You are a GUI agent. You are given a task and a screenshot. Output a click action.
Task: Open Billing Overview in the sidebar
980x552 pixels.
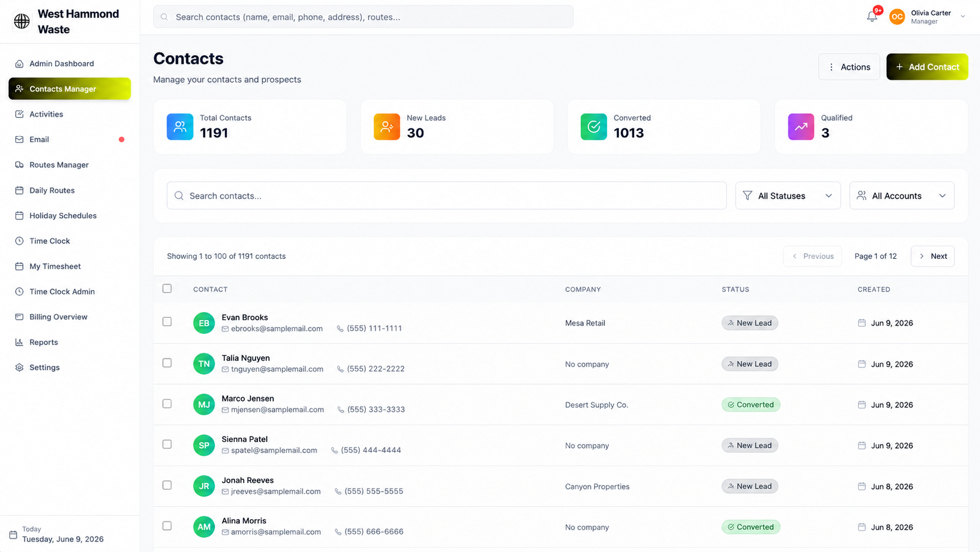[70, 317]
